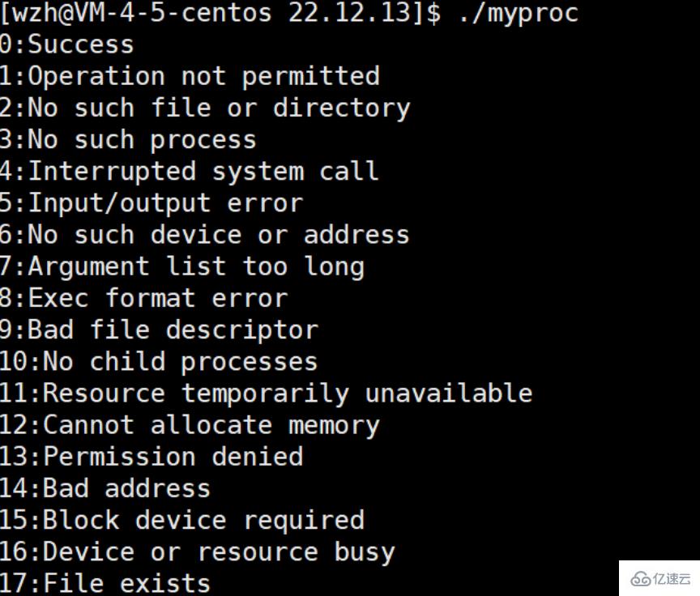
Task: Select the "Cannot allocate memory" line
Action: (190, 424)
